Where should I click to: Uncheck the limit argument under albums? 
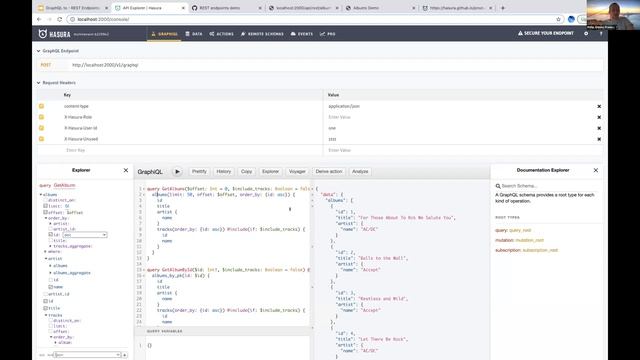click(x=46, y=206)
